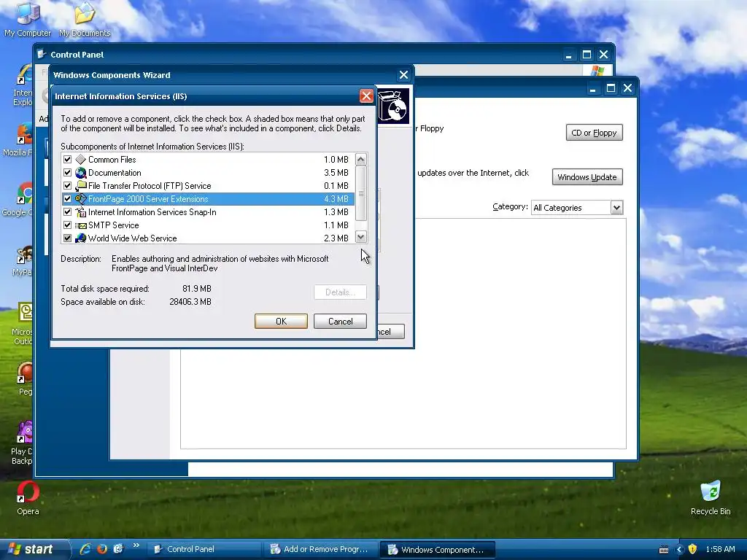The height and width of the screenshot is (560, 747).
Task: Select the Microsoft Outlook desktop shortcut
Action: [23, 324]
